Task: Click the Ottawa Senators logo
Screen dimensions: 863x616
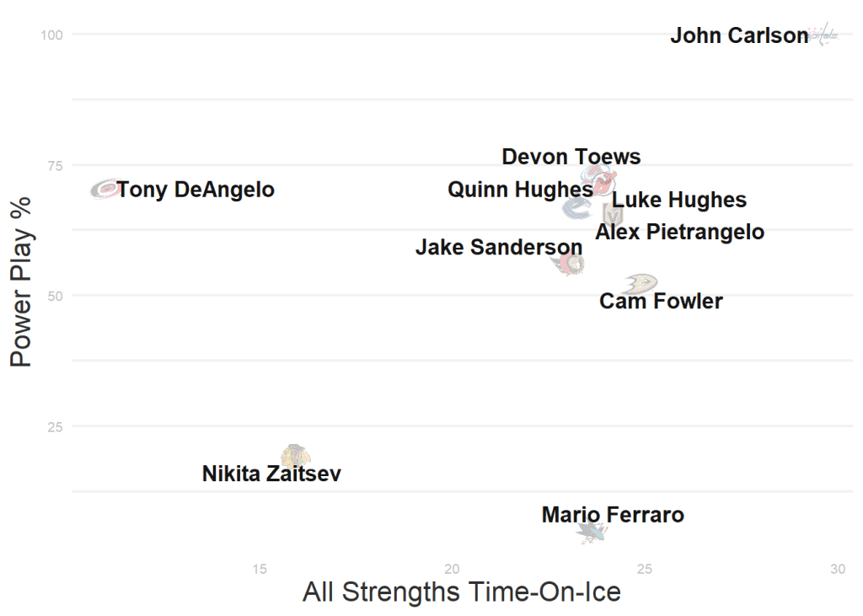Action: coord(569,264)
